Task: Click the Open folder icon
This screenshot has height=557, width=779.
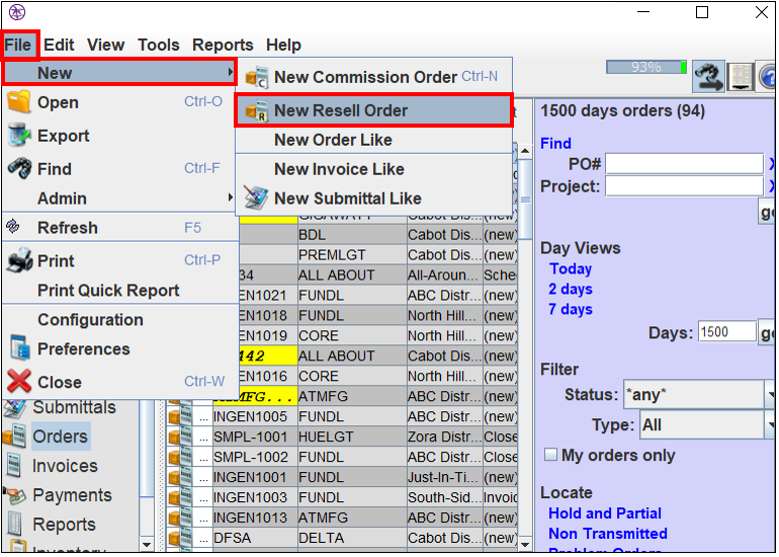Action: pos(19,102)
